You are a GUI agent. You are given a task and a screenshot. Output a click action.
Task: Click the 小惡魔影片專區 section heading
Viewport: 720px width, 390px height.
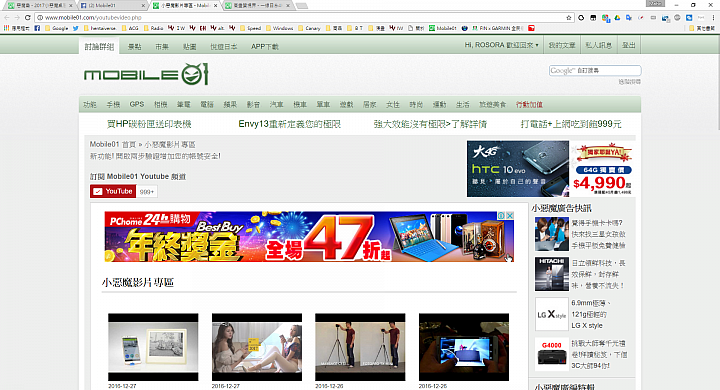coord(138,283)
